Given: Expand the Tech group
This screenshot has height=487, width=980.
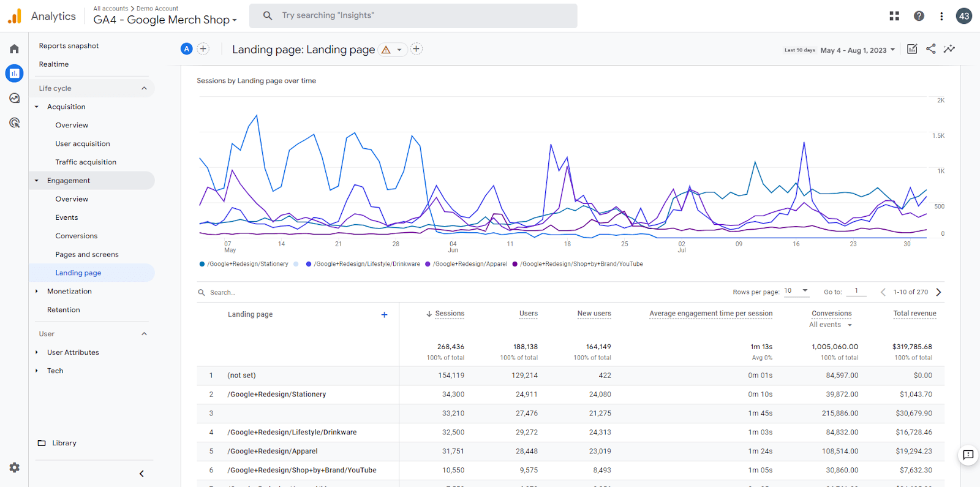Looking at the screenshot, I should (37, 371).
